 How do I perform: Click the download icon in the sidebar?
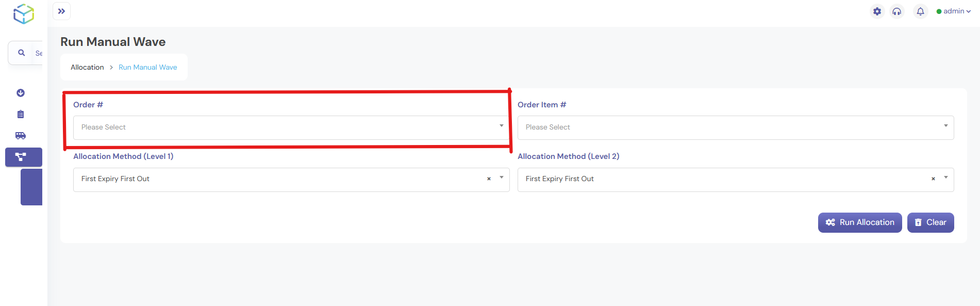20,93
